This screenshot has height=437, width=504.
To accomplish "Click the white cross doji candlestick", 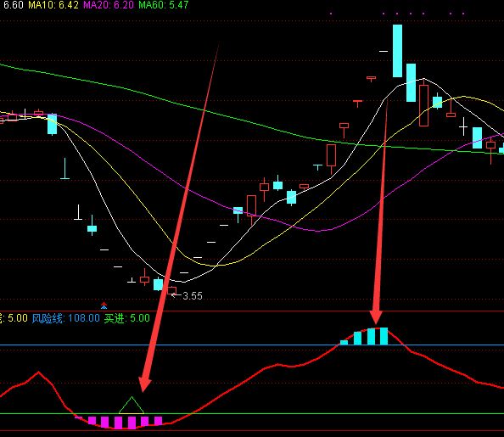I will (x=463, y=126).
